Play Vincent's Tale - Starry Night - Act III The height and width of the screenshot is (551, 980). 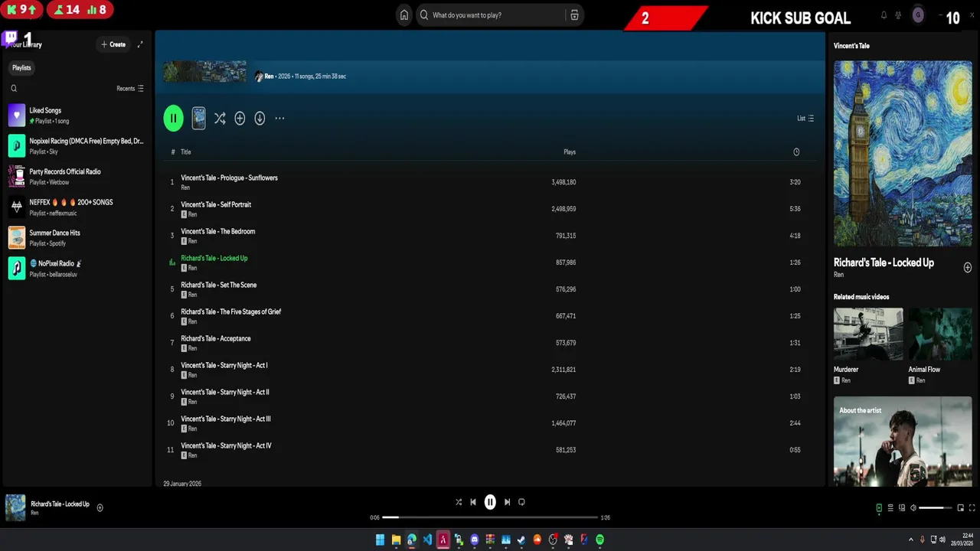pos(490,423)
